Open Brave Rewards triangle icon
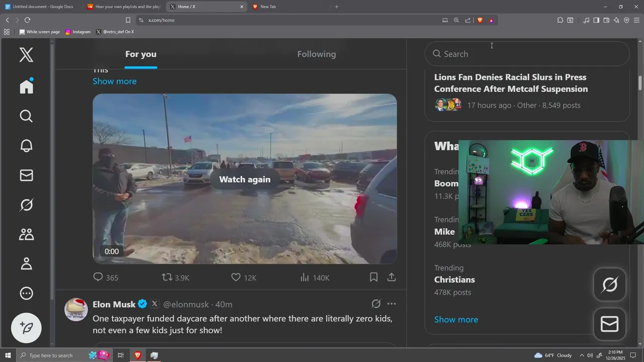This screenshot has width=644, height=362. click(x=491, y=20)
